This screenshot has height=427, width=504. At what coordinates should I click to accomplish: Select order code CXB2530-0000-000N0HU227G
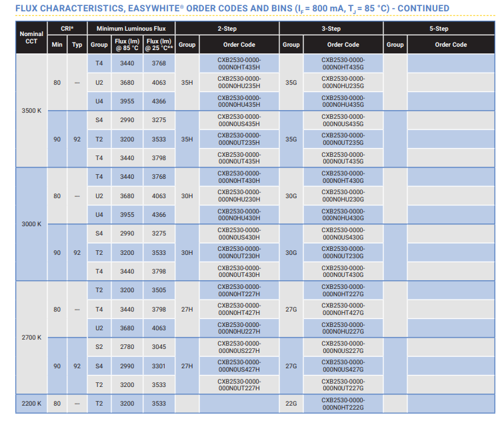tap(343, 328)
